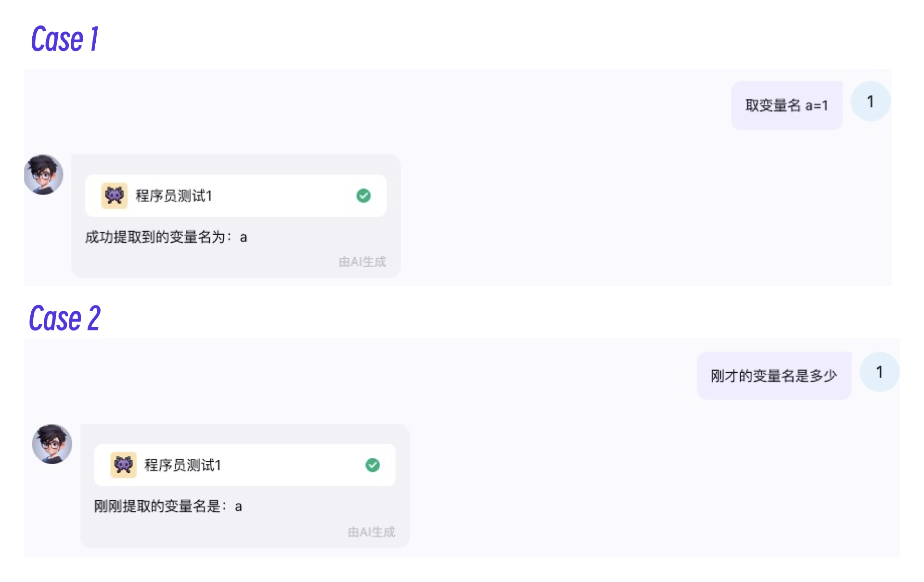Click user avatar beside "刚才的变量名是多少"
This screenshot has width=924, height=582.
click(x=879, y=372)
